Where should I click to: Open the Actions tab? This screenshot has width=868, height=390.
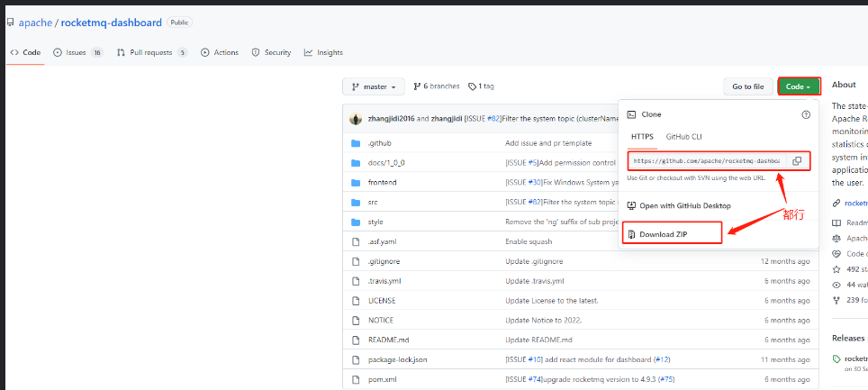(220, 52)
